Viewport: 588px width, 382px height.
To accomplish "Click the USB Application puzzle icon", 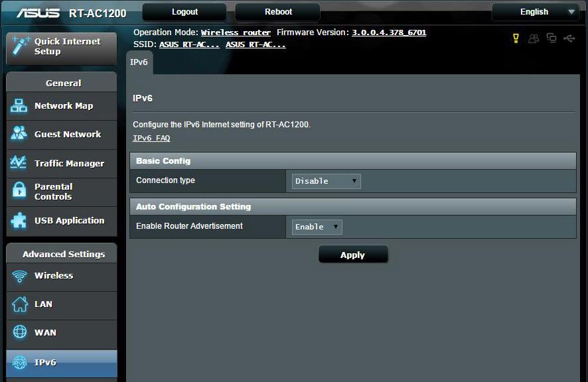I will pyautogui.click(x=19, y=220).
